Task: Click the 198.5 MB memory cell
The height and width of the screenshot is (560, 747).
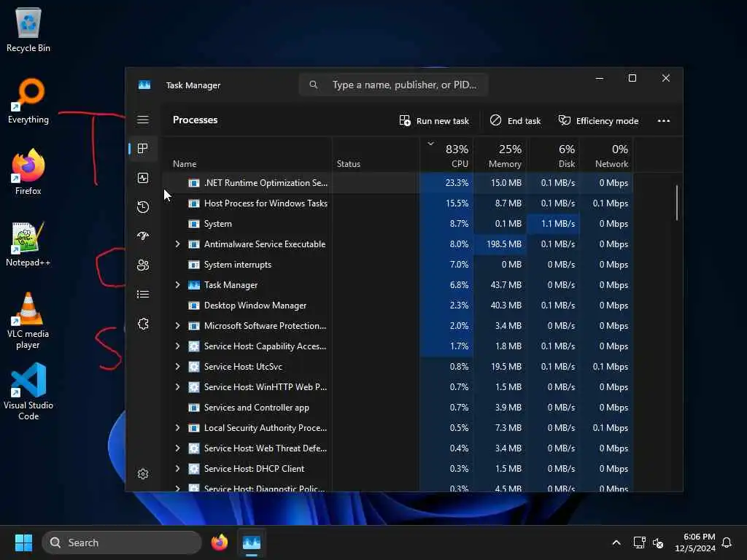Action: pyautogui.click(x=500, y=244)
